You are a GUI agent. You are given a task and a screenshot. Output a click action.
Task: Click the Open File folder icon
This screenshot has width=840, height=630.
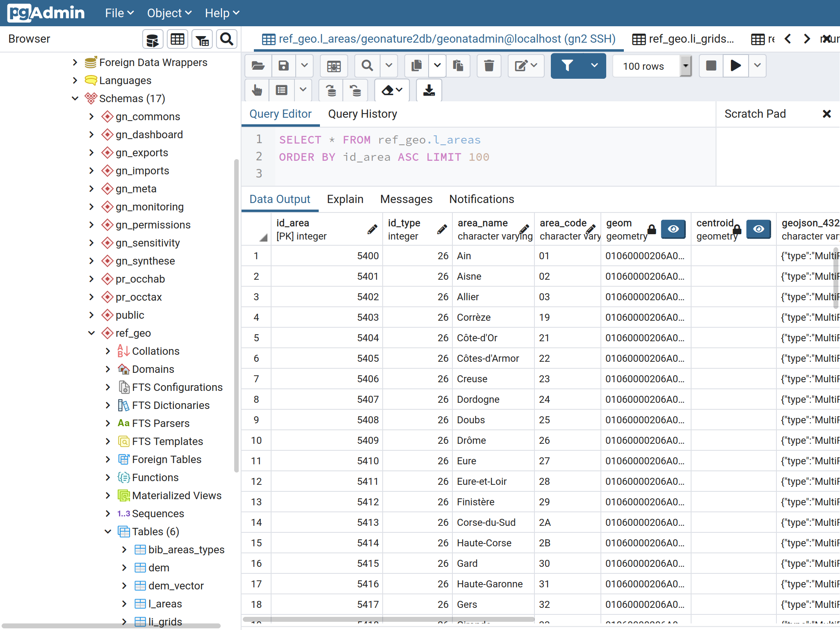tap(258, 66)
